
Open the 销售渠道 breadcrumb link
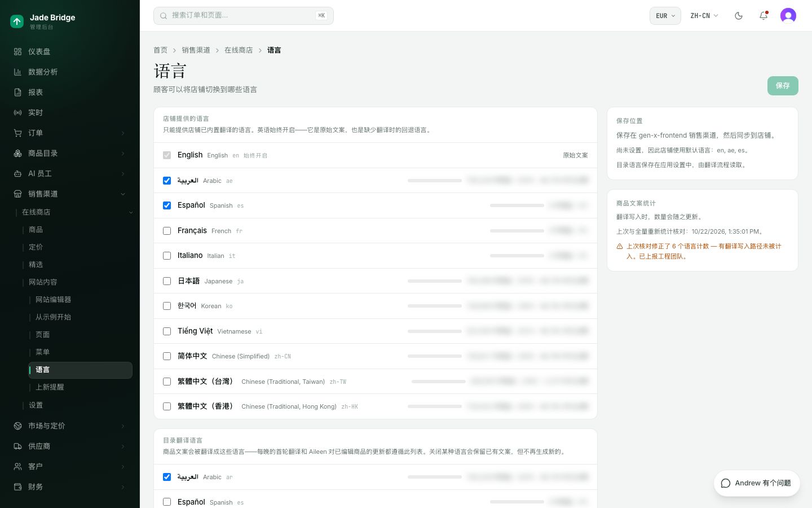(196, 50)
